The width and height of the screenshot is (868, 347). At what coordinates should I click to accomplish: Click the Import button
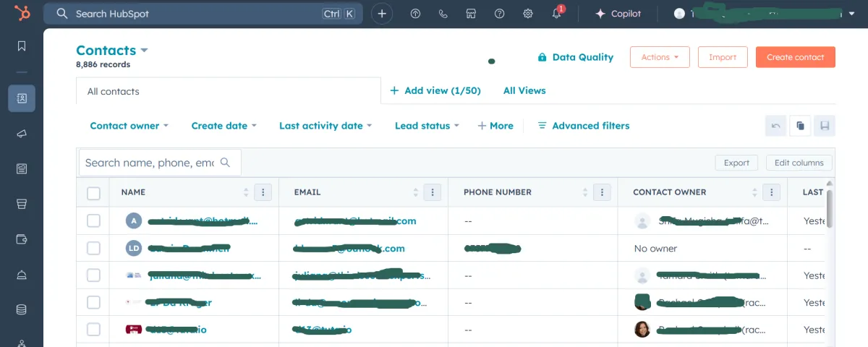coord(723,57)
